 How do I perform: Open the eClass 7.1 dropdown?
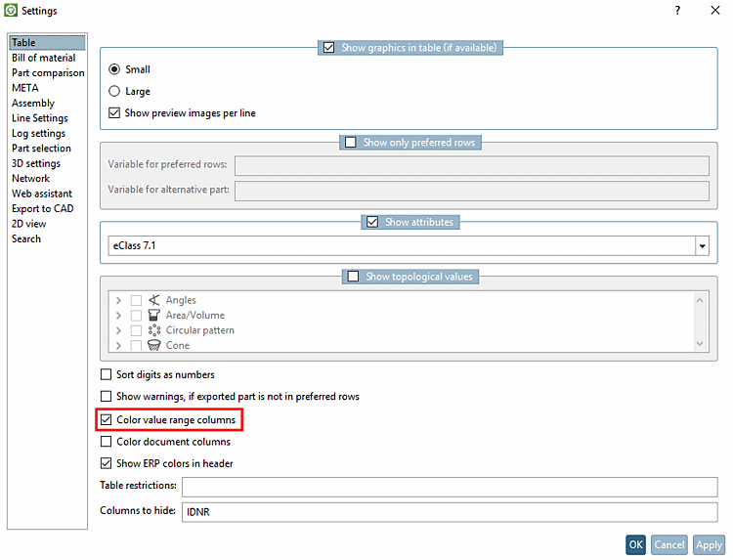pyautogui.click(x=702, y=246)
